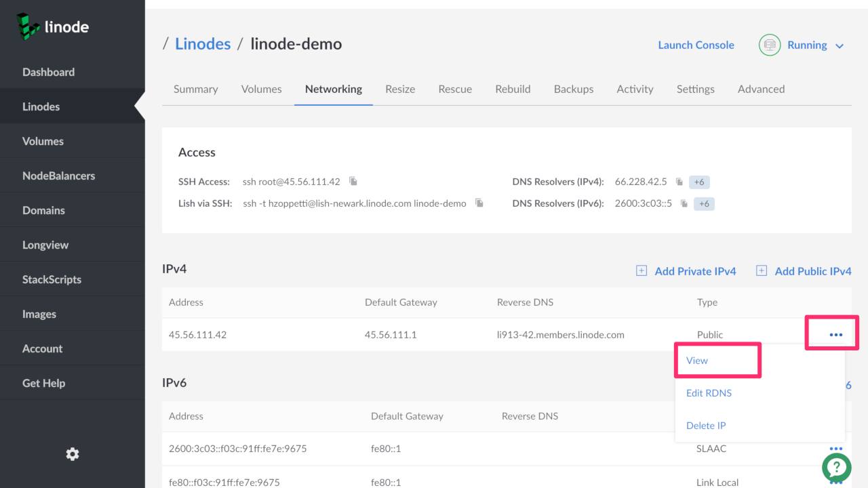Choose Edit RDNS in the context menu
The height and width of the screenshot is (488, 868).
pos(709,393)
